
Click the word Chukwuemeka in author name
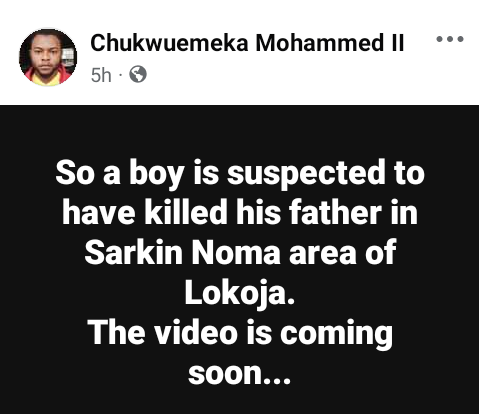pos(169,43)
